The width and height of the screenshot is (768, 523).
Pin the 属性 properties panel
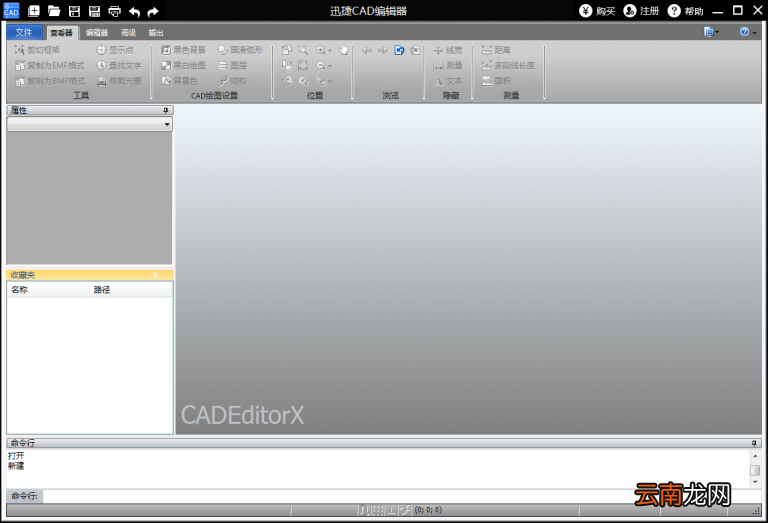click(166, 110)
